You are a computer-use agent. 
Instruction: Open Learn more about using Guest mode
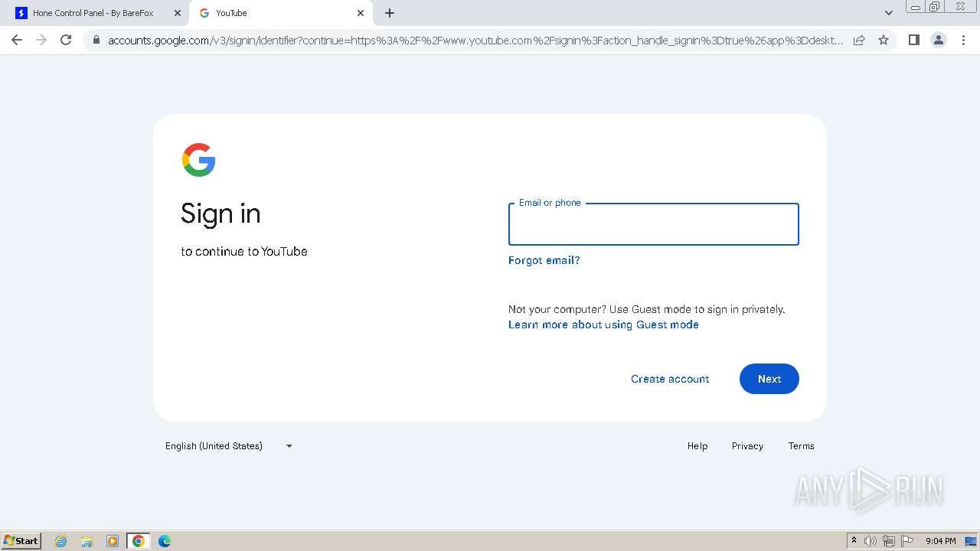603,324
